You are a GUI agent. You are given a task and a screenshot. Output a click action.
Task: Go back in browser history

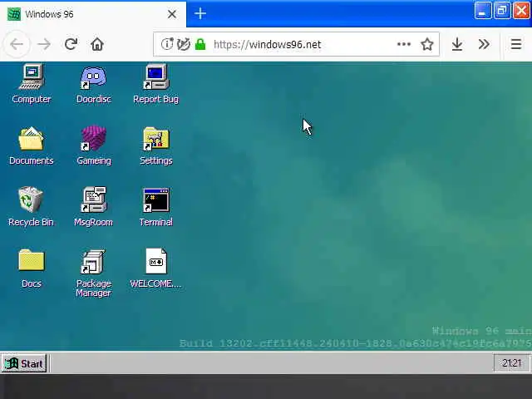[17, 44]
